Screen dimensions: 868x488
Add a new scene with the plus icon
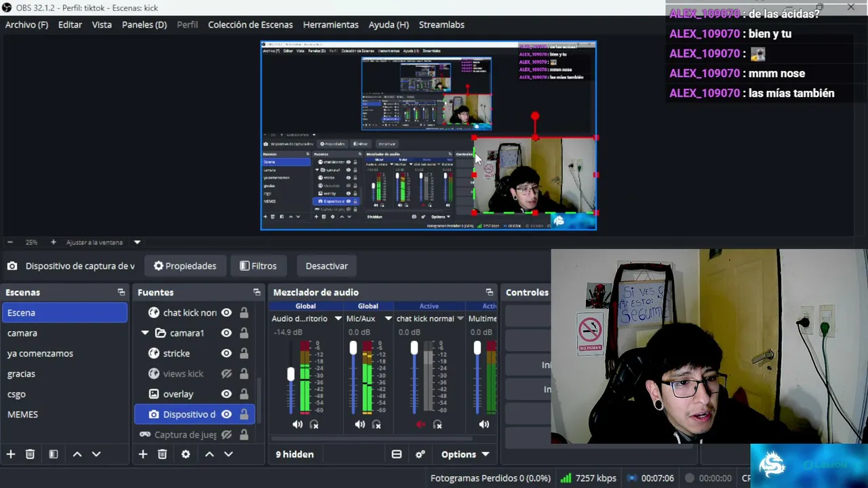point(11,454)
